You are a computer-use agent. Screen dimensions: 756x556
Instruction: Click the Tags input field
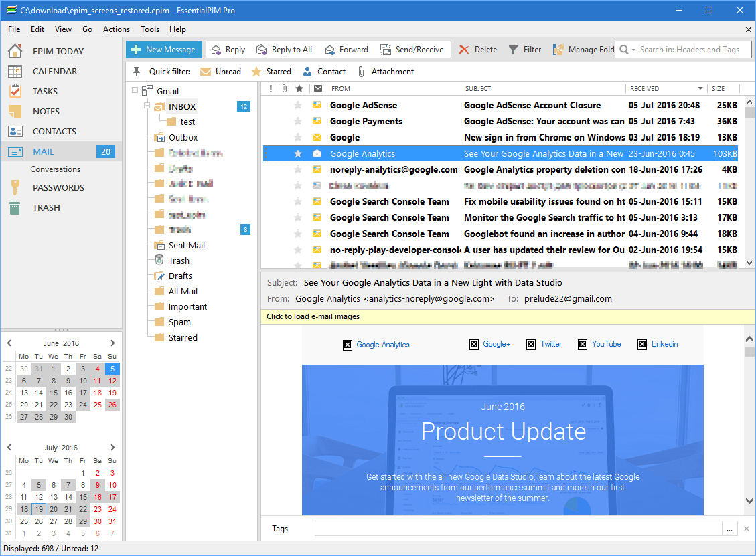coord(518,529)
